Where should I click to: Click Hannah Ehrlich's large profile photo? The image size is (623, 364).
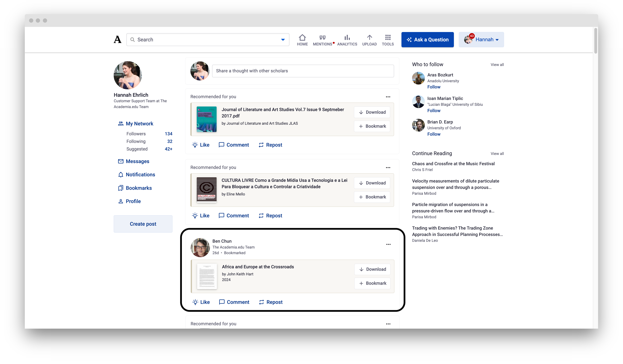tap(128, 75)
